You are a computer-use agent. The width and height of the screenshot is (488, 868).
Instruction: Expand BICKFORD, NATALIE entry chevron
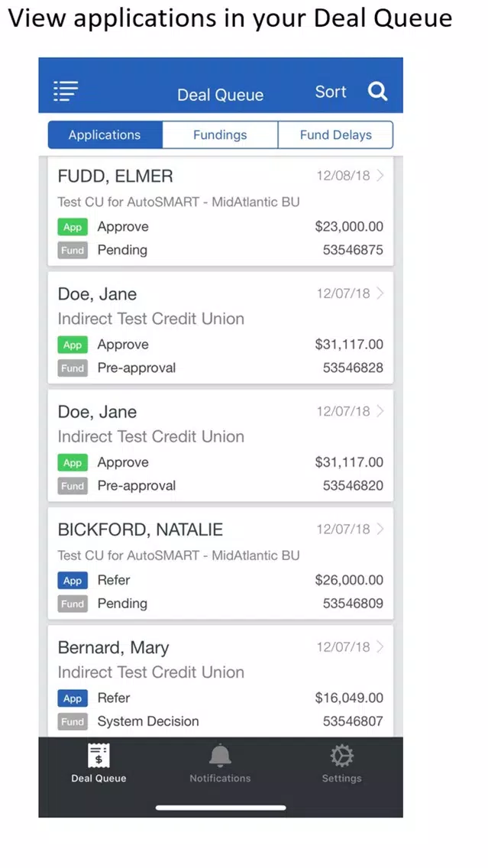(380, 529)
